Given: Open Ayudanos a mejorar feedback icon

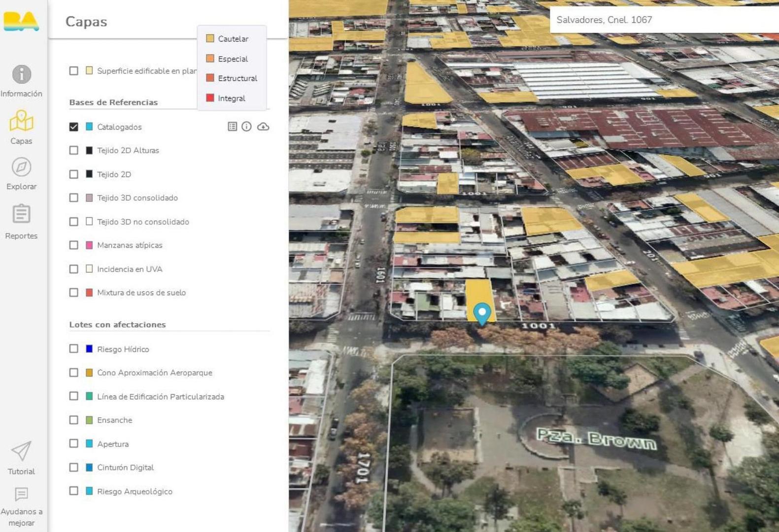Looking at the screenshot, I should [21, 494].
